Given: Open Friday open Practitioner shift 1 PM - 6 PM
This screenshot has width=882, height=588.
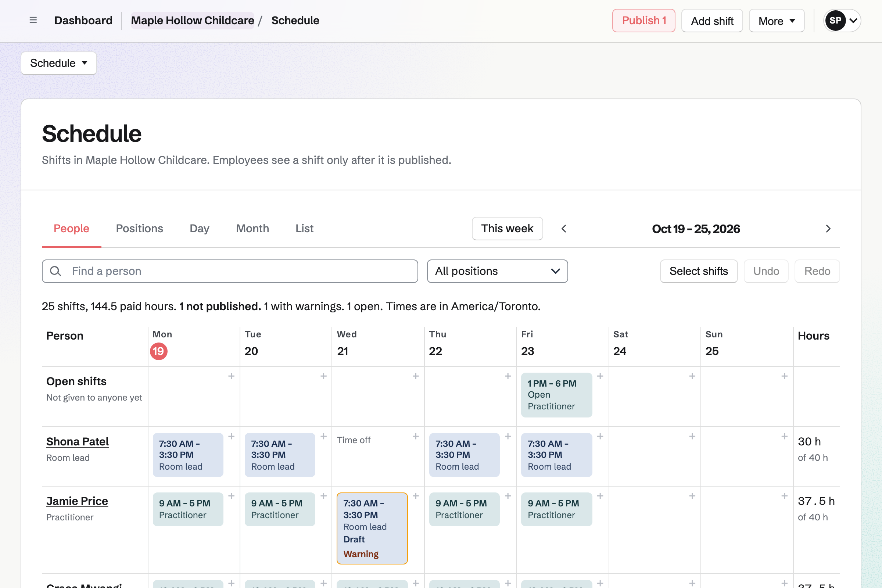Looking at the screenshot, I should coord(556,395).
